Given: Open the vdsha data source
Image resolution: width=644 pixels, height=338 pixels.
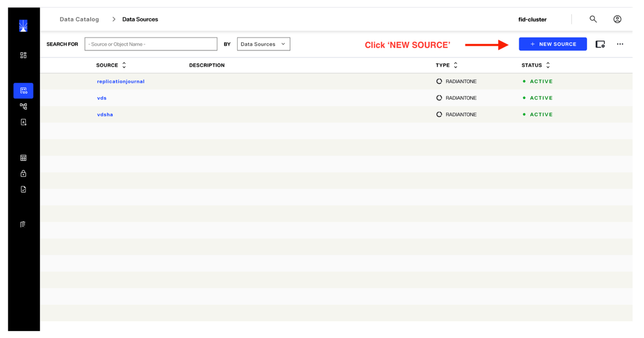Looking at the screenshot, I should point(105,114).
